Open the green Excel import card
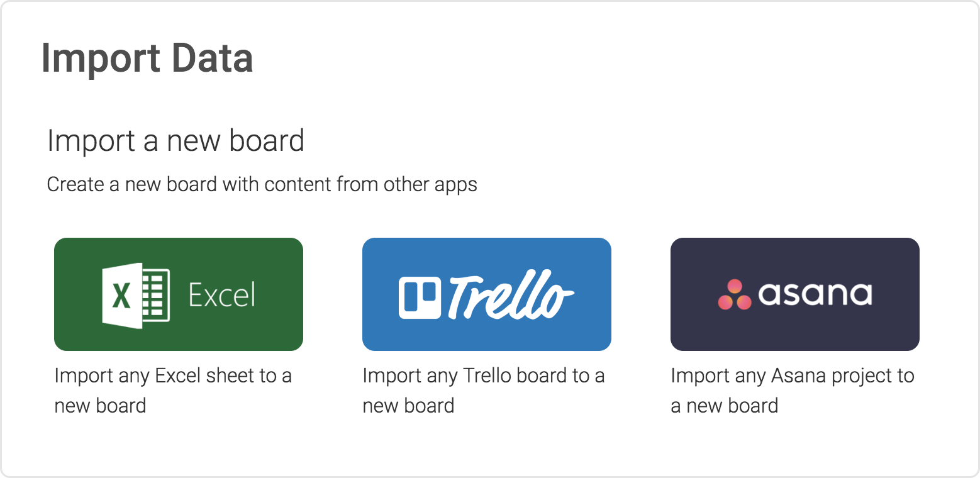Screen dimensions: 980x478 [x=179, y=294]
